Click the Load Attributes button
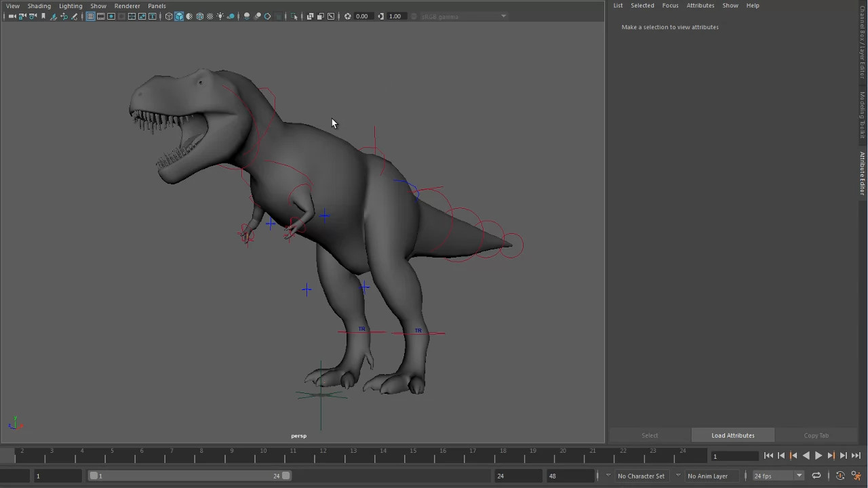Viewport: 868px width, 488px height. coord(732,435)
